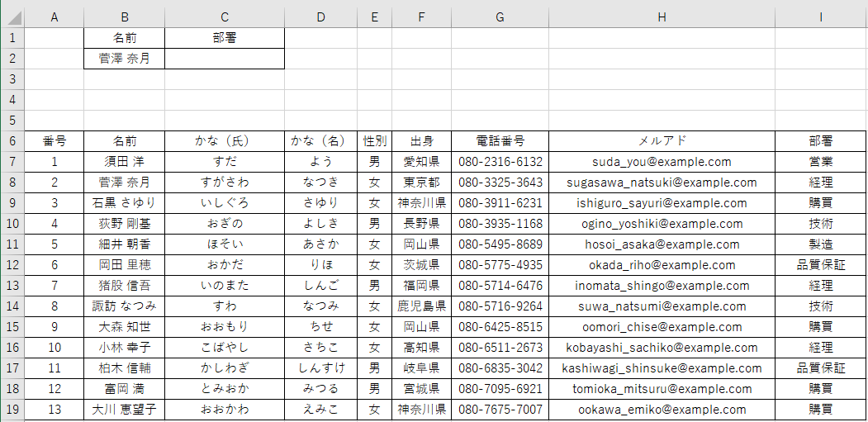The width and height of the screenshot is (868, 422).
Task: Click the 部署 header in column I
Action: pos(821,140)
